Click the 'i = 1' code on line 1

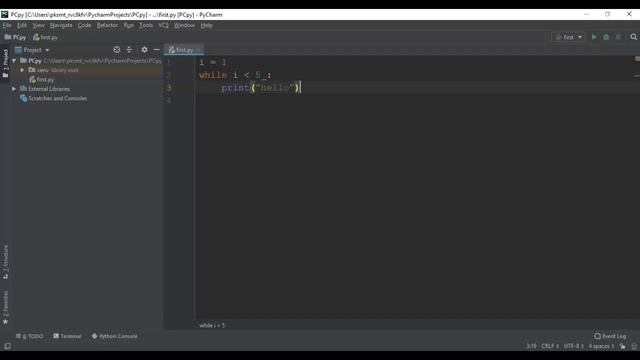(x=213, y=62)
